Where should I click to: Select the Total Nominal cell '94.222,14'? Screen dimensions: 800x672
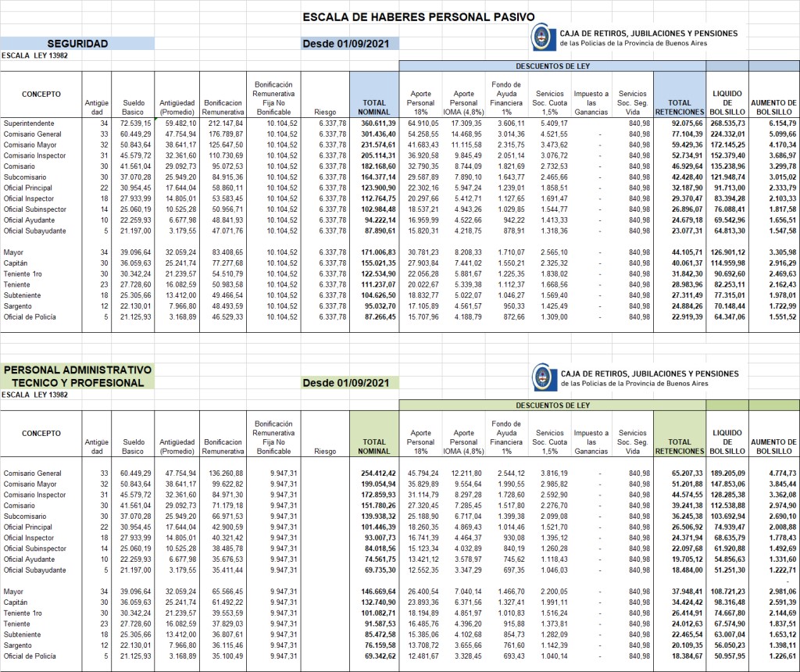tap(380, 220)
